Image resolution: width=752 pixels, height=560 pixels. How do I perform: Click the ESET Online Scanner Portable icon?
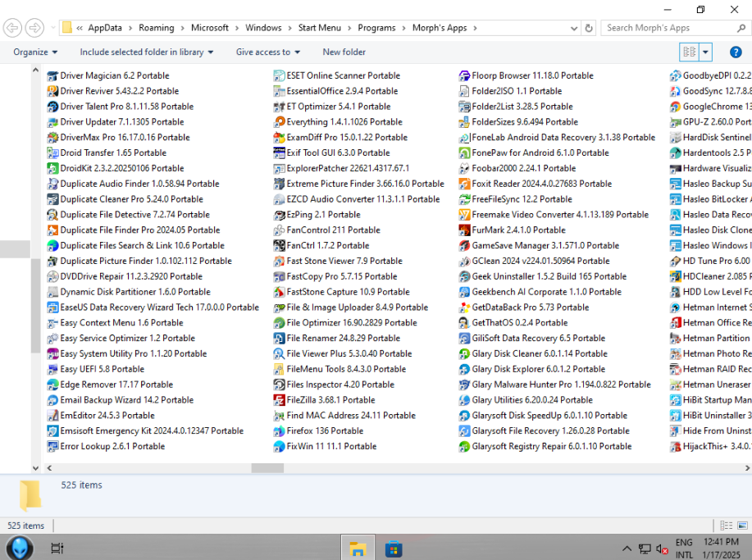(x=279, y=75)
